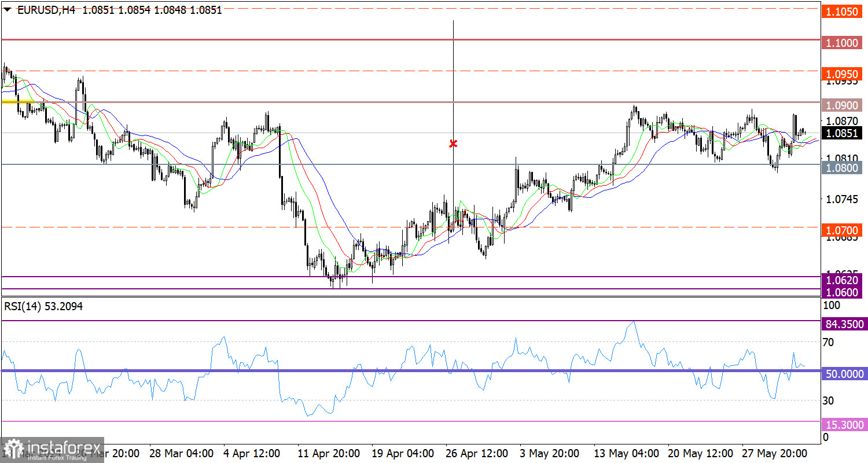Click the yellow horizontal line segment near 1.0900
Screen dimensions: 868x463
click(18, 101)
